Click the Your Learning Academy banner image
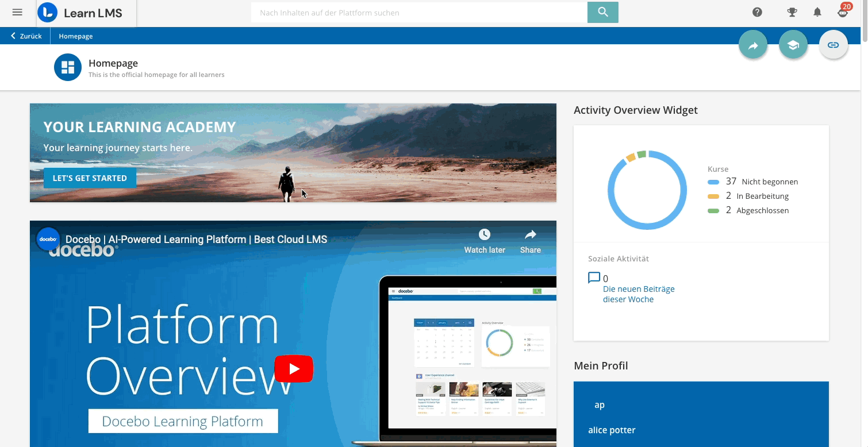868x447 pixels. tap(293, 153)
